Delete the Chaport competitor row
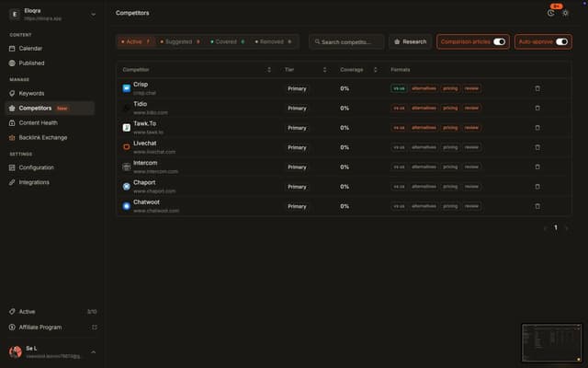588x368 pixels. click(x=537, y=187)
